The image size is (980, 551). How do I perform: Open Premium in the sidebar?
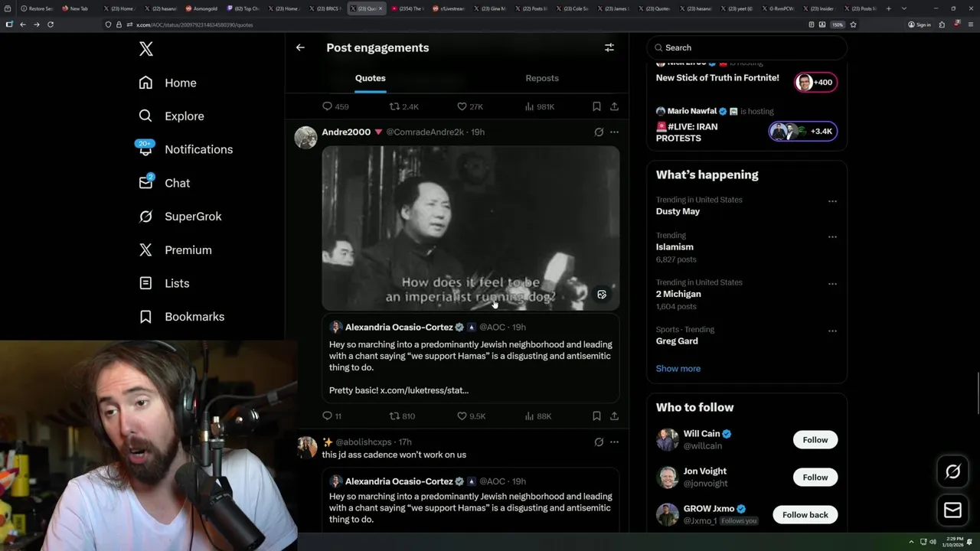(x=175, y=249)
